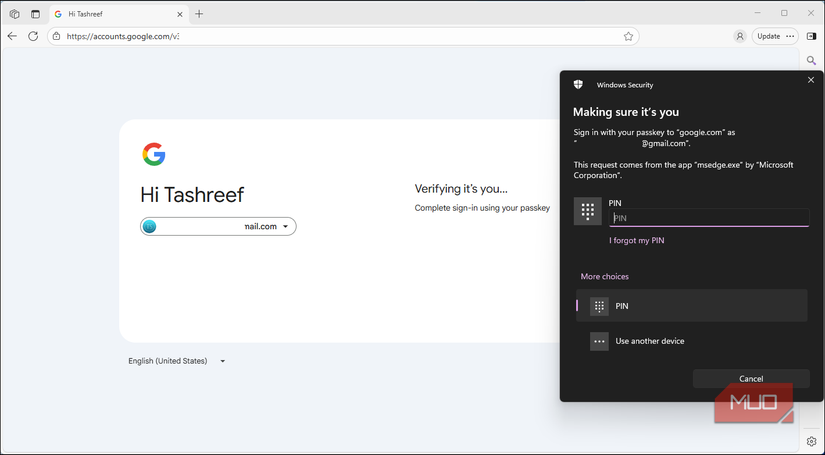Screen dimensions: 825x455
Task: Click the I forgot my PIN link
Action: pyautogui.click(x=637, y=240)
